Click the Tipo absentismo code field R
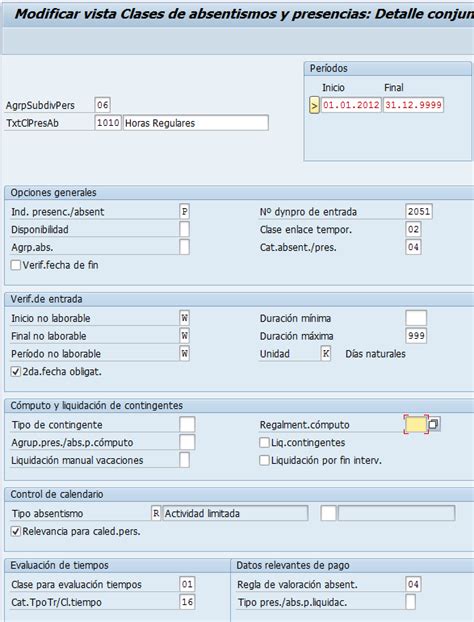 pyautogui.click(x=156, y=513)
